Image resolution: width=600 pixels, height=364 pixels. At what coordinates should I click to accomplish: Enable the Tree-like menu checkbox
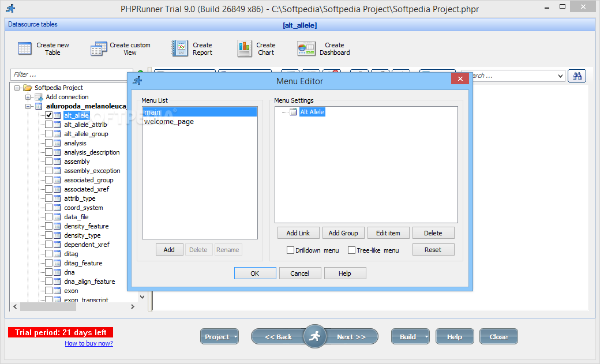[351, 250]
